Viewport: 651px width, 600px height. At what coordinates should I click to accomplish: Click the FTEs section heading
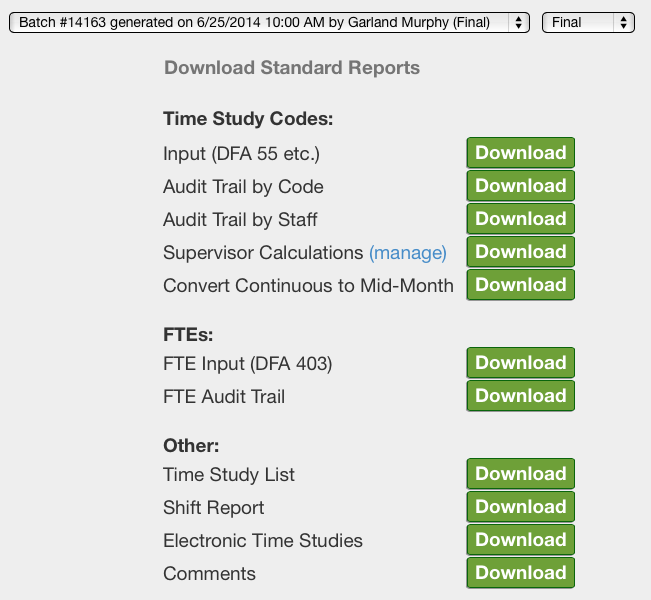(x=188, y=334)
